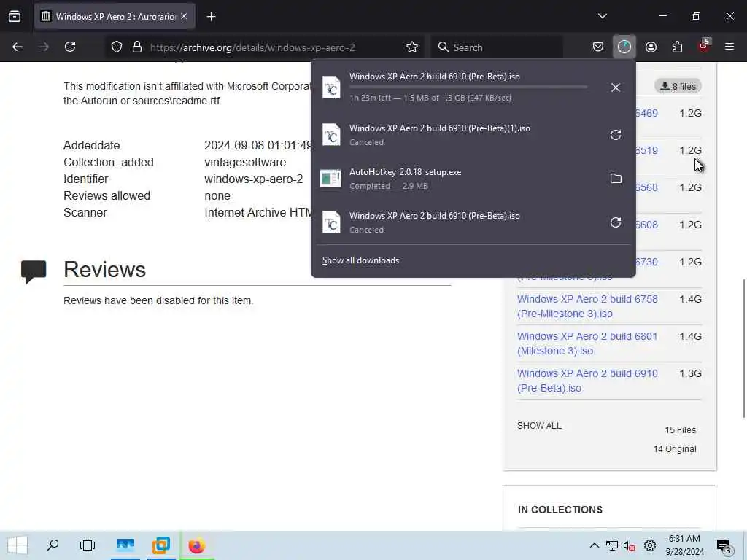Image resolution: width=747 pixels, height=560 pixels.
Task: Show hidden system tray icons
Action: pos(594,545)
